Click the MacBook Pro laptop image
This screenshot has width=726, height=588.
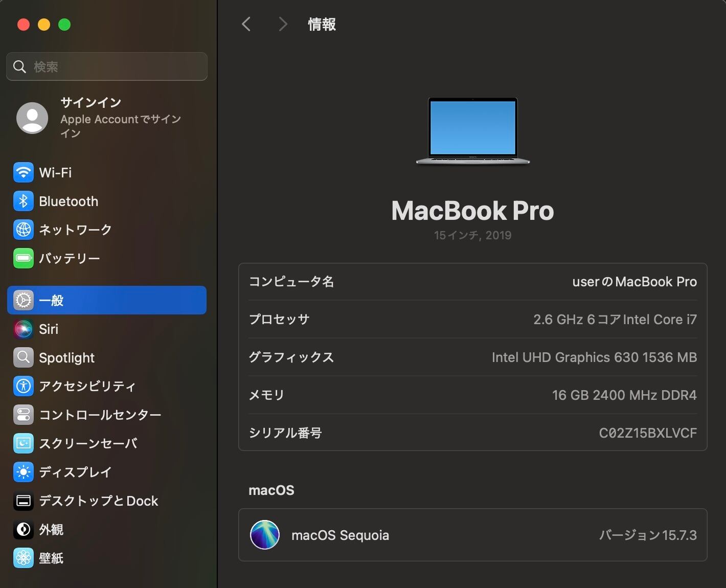[x=473, y=131]
